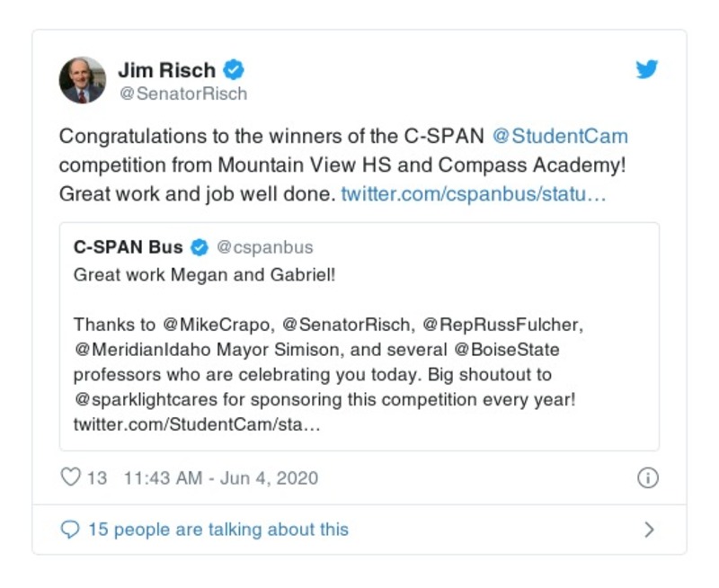
Task: Open the tweet info circle icon
Action: tap(647, 478)
